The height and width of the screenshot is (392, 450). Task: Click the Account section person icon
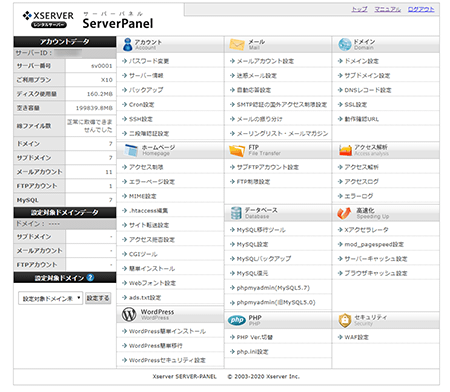click(x=127, y=44)
